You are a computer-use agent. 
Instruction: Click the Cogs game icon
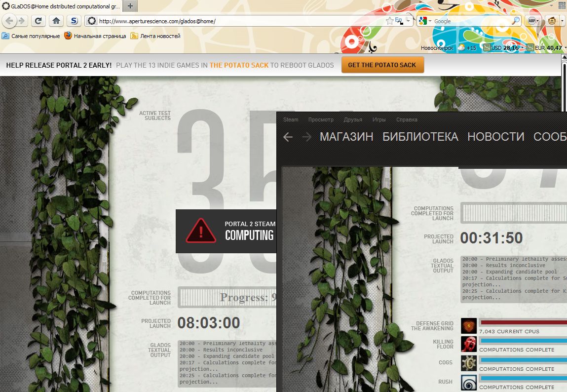tap(469, 363)
